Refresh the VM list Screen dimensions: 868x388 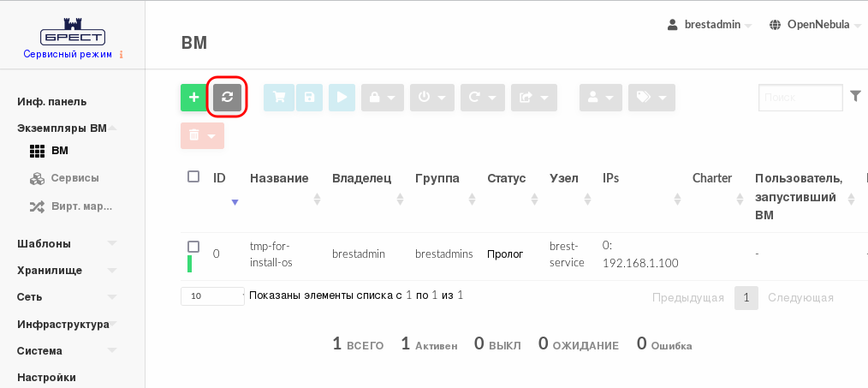[x=227, y=98]
